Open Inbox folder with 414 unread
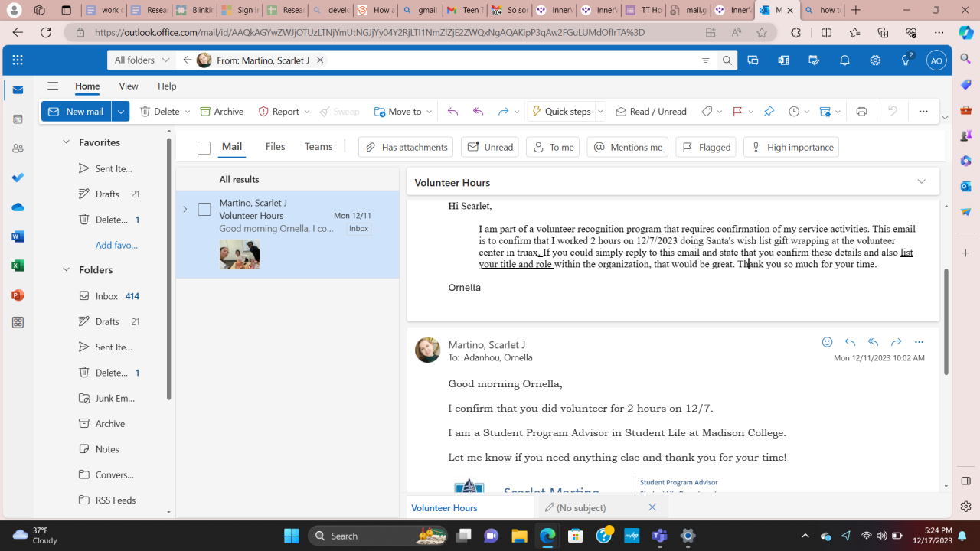This screenshot has width=980, height=551. point(109,296)
